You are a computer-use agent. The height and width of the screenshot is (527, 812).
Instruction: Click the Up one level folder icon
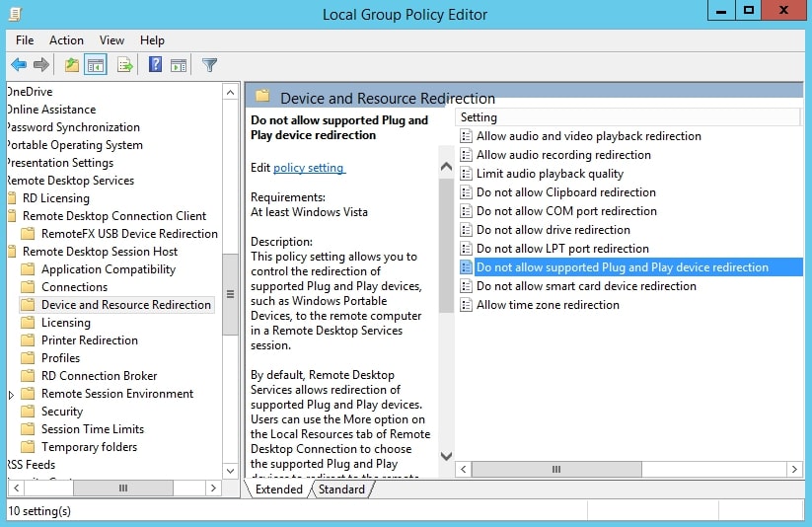71,65
